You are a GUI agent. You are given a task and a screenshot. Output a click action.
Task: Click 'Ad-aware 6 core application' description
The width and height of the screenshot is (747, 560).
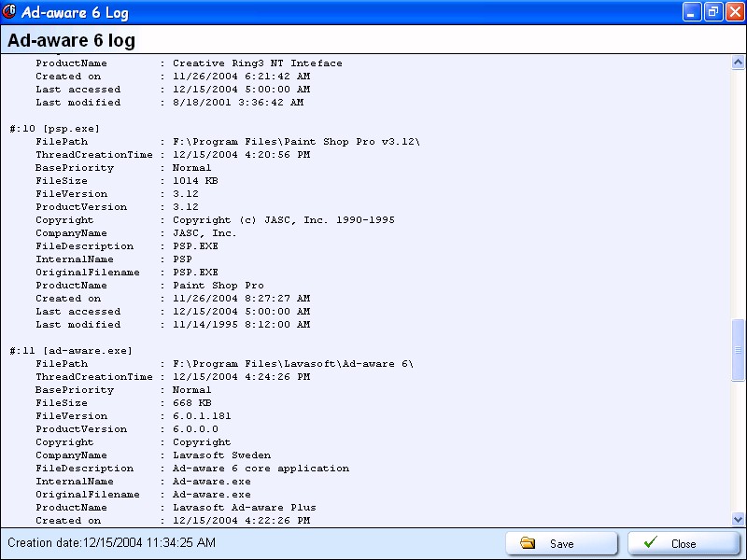261,469
